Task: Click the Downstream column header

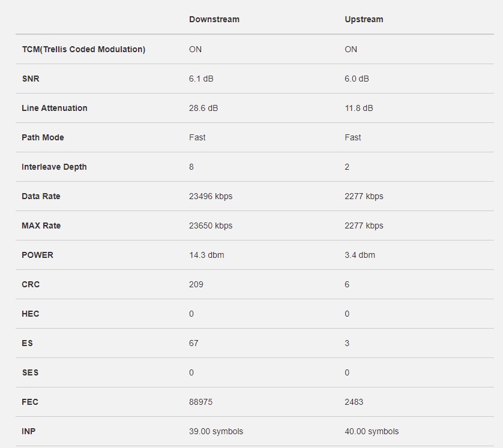Action: tap(214, 19)
